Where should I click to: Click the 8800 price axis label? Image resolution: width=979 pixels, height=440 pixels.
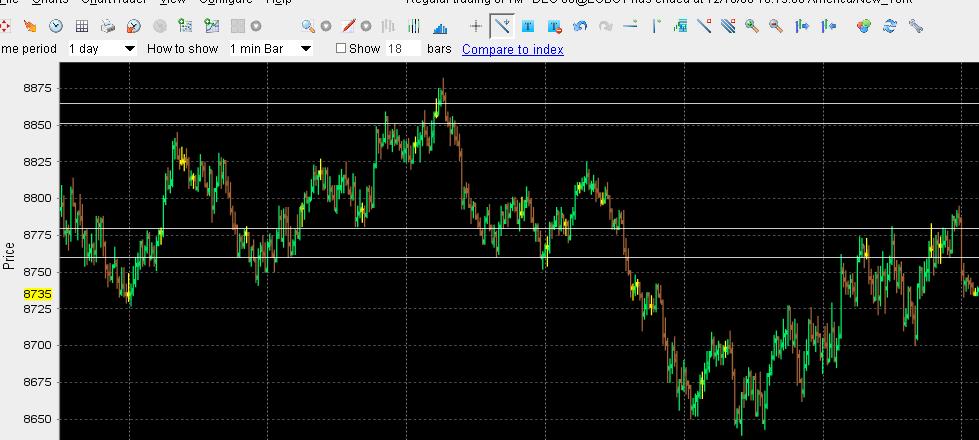pos(37,198)
